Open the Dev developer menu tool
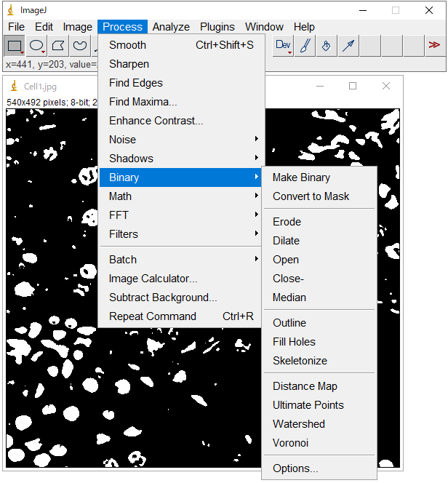The image size is (448, 483). click(x=283, y=46)
